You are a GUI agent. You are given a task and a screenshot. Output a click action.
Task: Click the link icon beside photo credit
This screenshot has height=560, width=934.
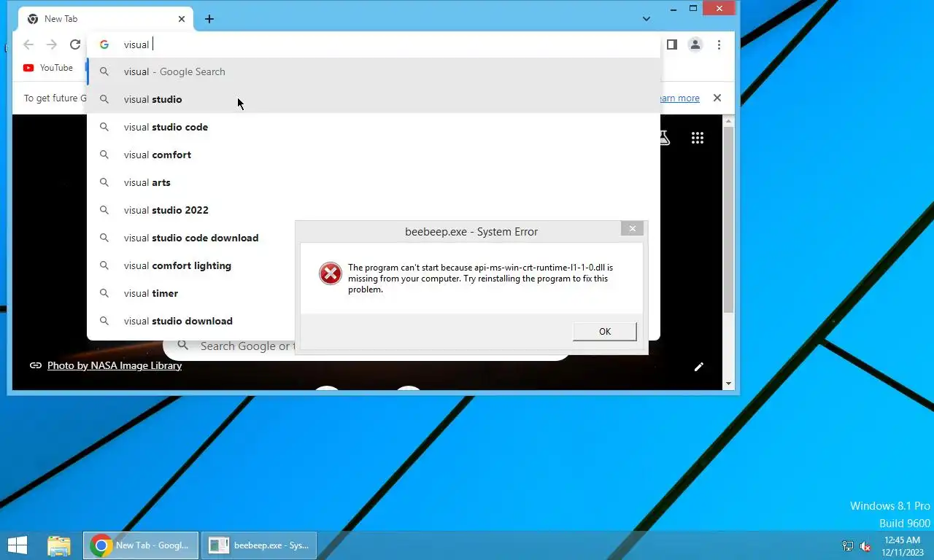click(35, 365)
